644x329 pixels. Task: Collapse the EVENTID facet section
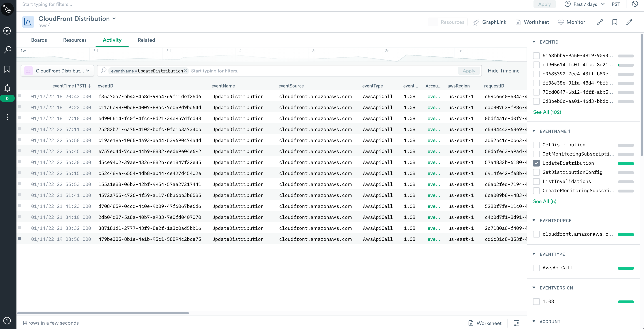(x=534, y=42)
